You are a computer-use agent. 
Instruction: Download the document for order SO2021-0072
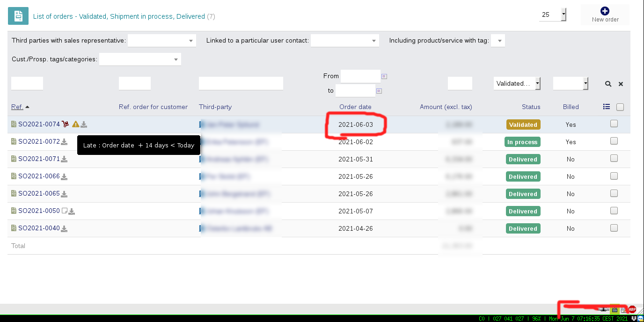(63, 141)
